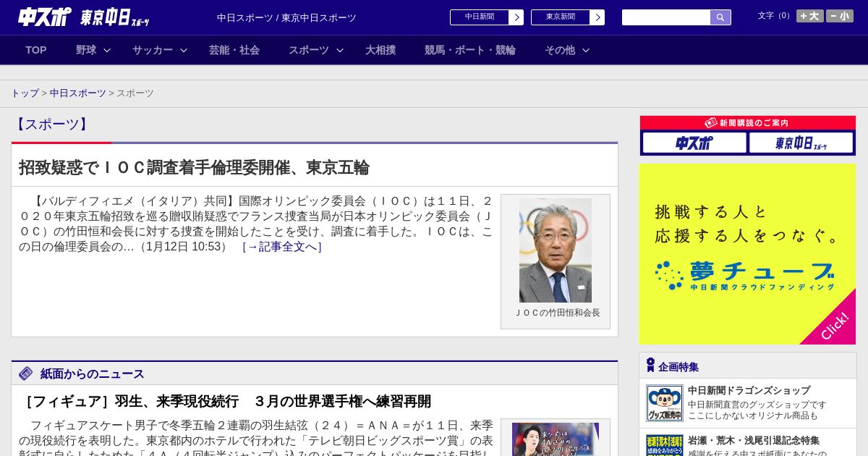Open the photo of ＪＯＣ竹田恒和会長
The image size is (868, 456).
point(556,250)
